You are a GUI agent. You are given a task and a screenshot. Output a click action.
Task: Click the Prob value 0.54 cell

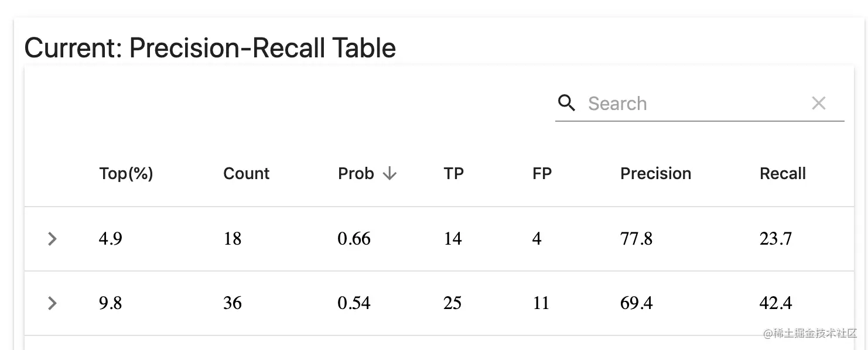pos(354,303)
